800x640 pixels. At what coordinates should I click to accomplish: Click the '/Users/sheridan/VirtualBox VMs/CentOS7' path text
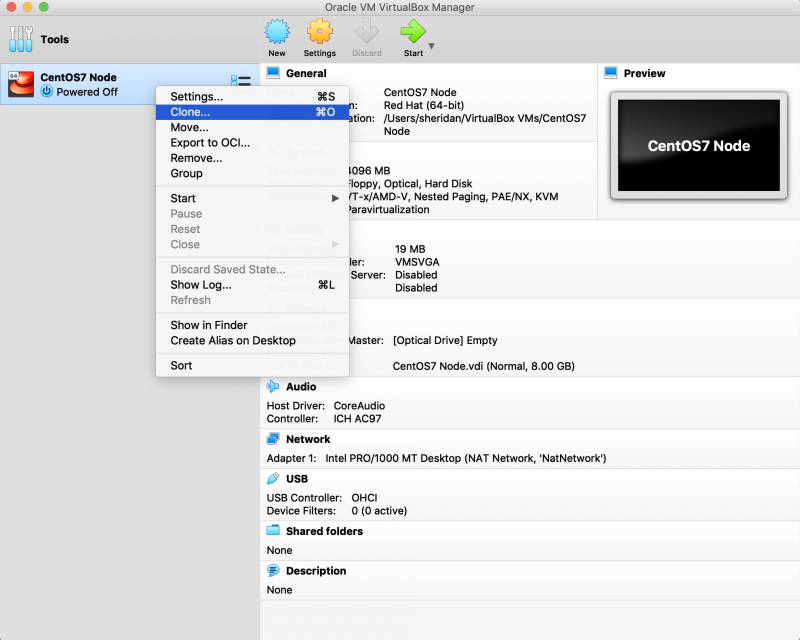click(485, 118)
